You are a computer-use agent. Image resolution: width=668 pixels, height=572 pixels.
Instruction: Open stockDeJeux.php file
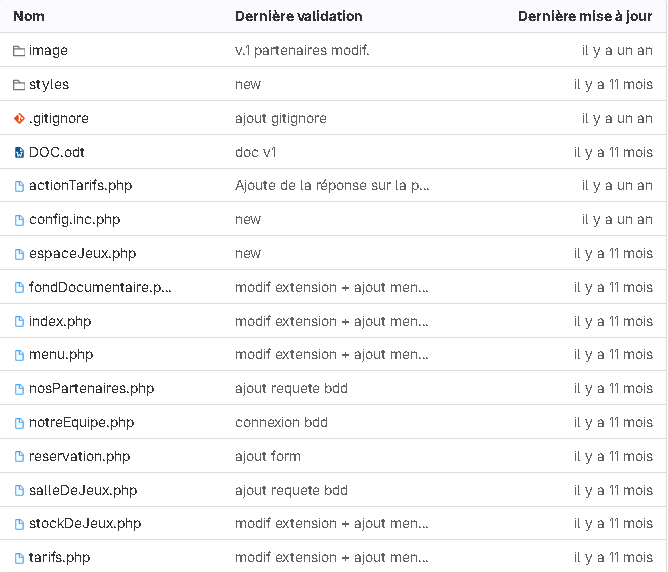[85, 524]
